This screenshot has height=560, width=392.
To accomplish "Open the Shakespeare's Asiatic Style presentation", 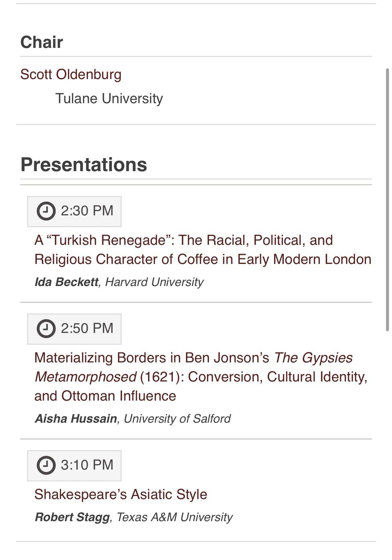I will tap(121, 494).
